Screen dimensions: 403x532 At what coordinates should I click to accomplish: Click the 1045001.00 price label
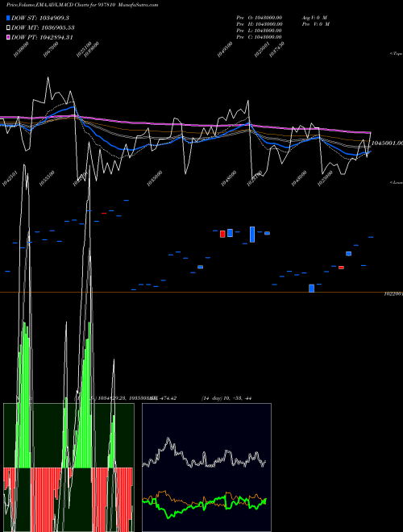point(387,143)
